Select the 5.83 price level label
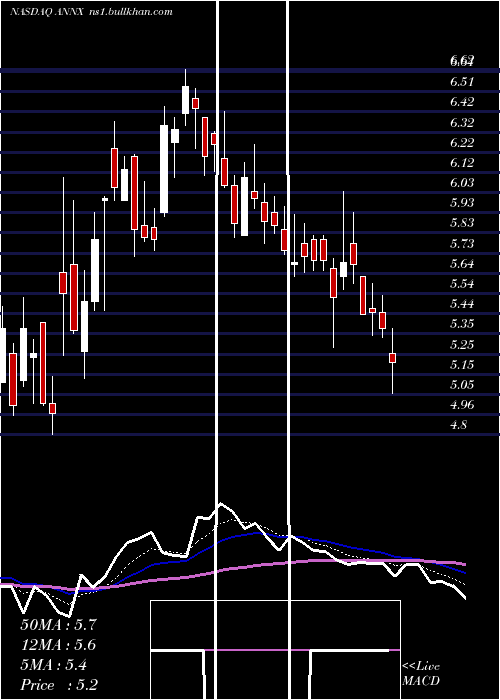 [462, 223]
